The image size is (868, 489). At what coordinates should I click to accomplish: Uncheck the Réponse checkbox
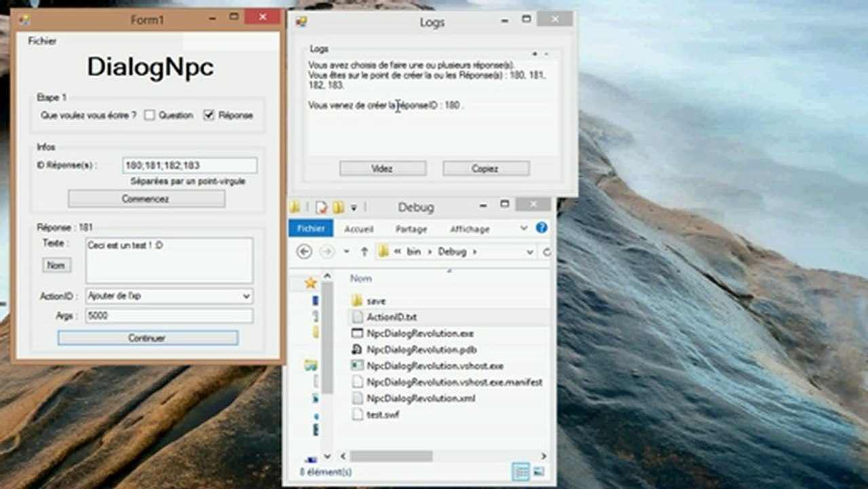click(209, 115)
